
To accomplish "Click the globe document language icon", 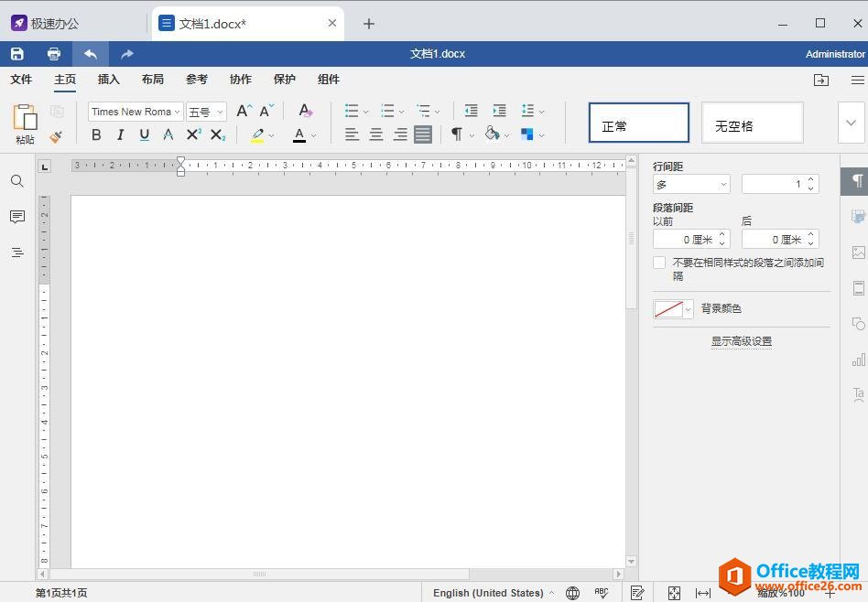I will pyautogui.click(x=573, y=593).
